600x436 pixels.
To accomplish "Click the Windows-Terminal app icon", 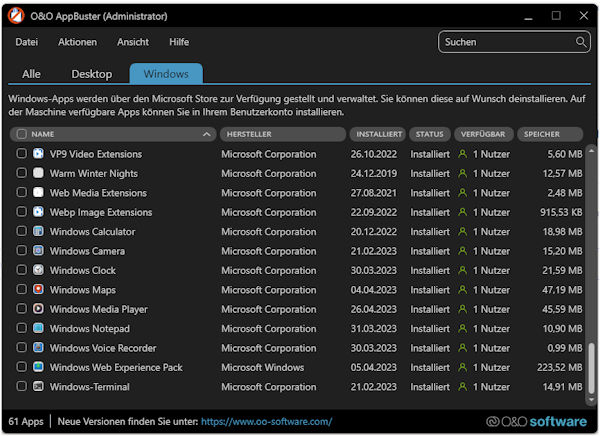I will point(38,387).
